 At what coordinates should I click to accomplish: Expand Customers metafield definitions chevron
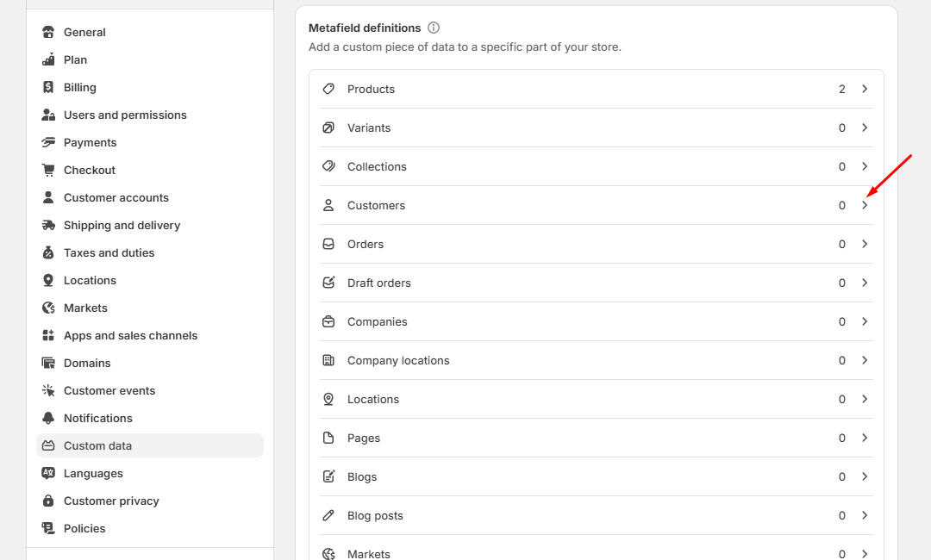pyautogui.click(x=865, y=205)
